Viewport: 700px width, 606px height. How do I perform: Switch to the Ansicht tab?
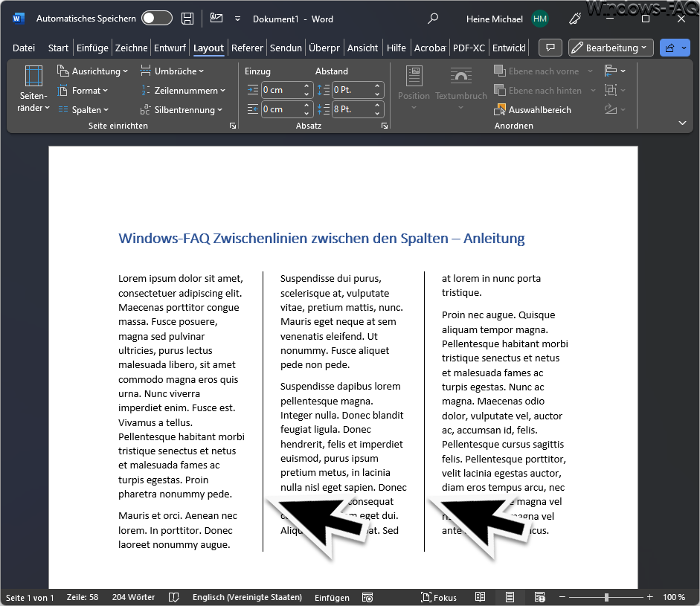(x=362, y=48)
